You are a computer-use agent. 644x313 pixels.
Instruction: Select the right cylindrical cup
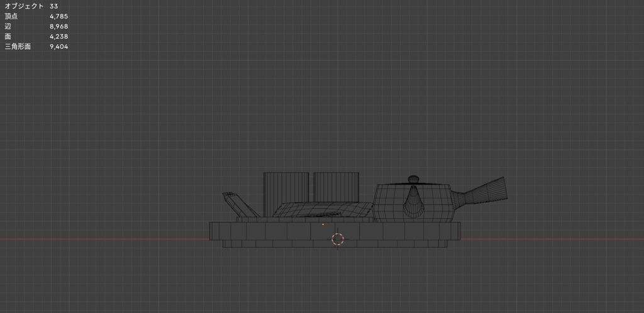pyautogui.click(x=336, y=187)
